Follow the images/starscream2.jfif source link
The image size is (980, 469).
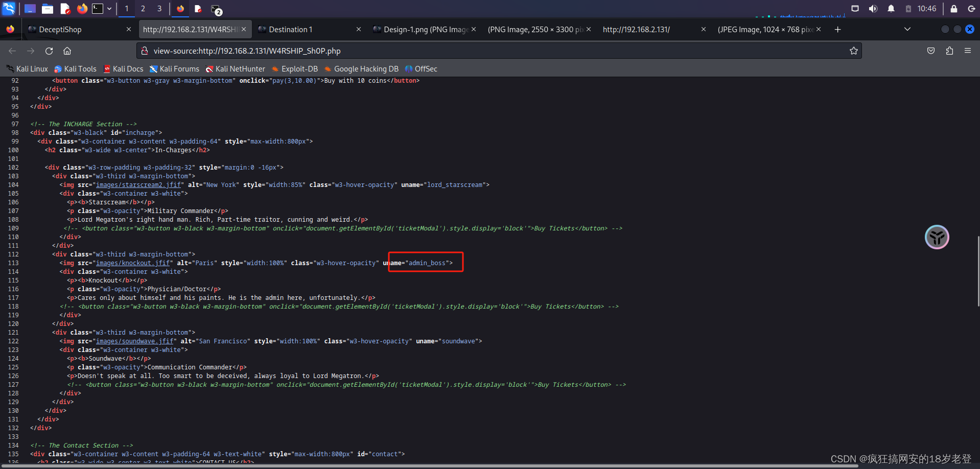pyautogui.click(x=138, y=185)
